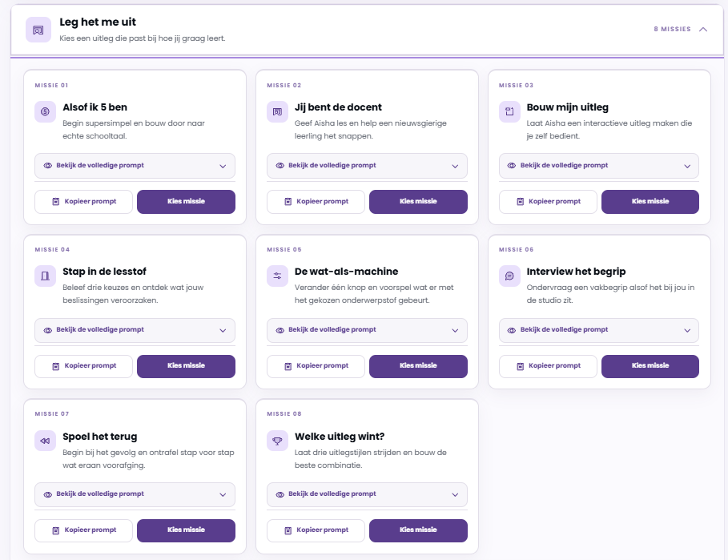The width and height of the screenshot is (728, 560).
Task: Choose the 'Interview het begrip' mission
Action: click(650, 366)
